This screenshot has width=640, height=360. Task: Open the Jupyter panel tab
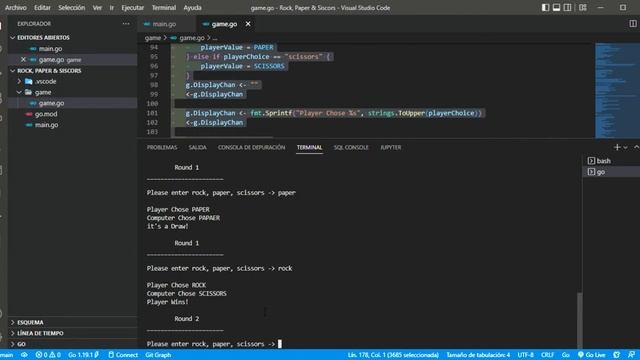tap(391, 147)
